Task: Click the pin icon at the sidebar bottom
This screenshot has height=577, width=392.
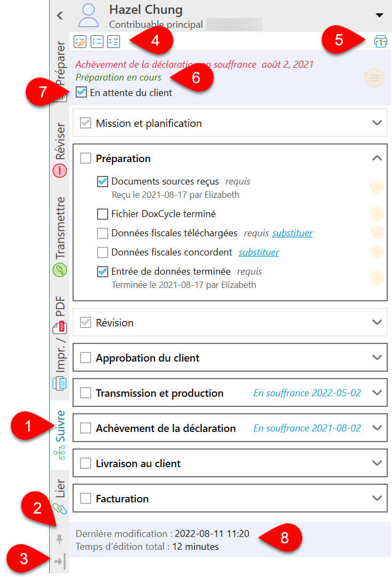Action: (59, 539)
